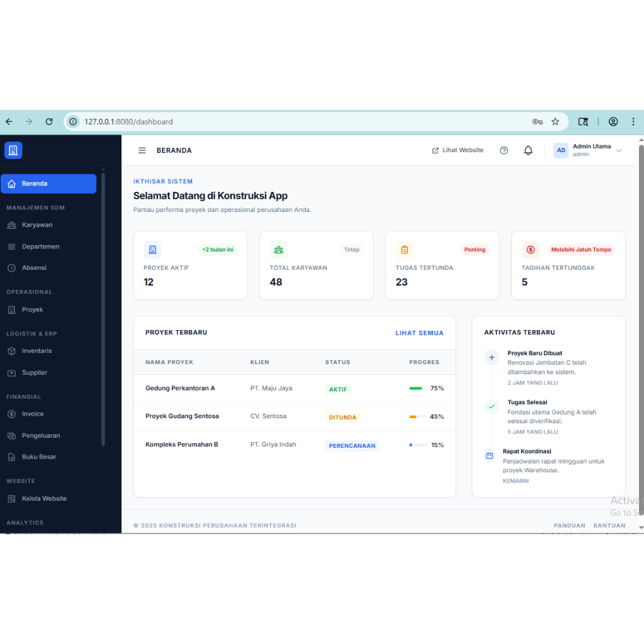644x644 pixels.
Task: Open BANTUAN footer link
Action: (609, 526)
